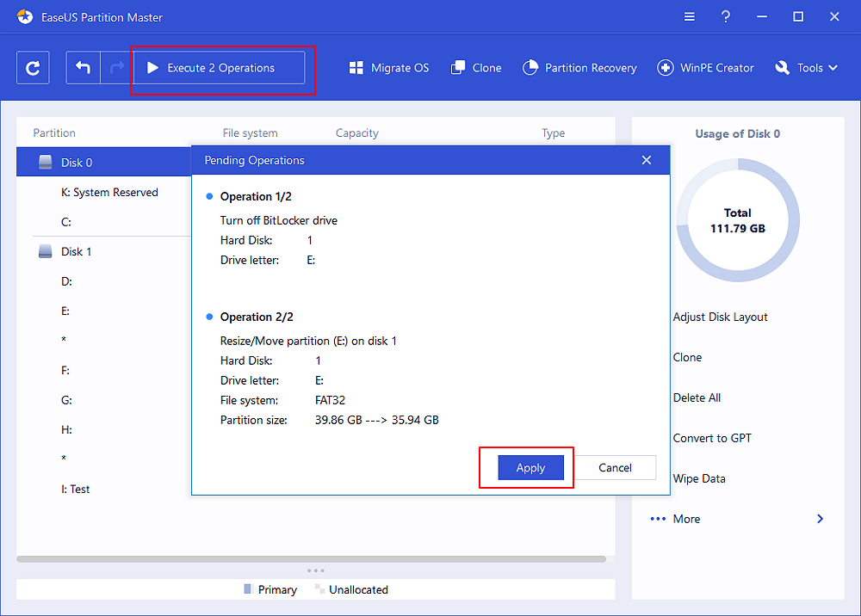Click the Total 111.79 GB donut chart

click(x=738, y=220)
